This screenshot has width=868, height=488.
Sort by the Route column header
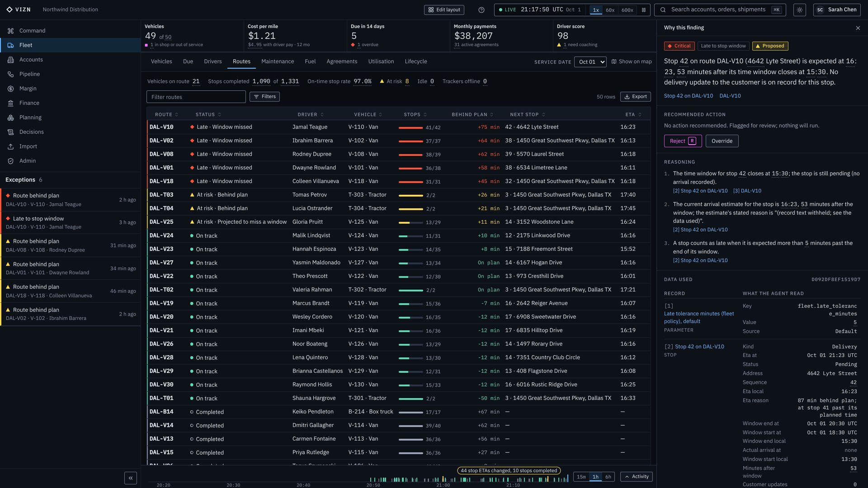coord(166,115)
